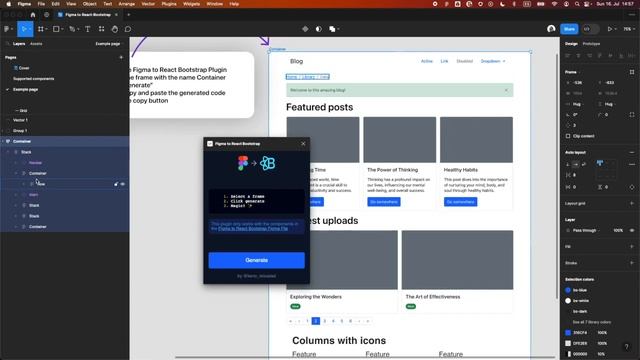Screen dimensions: 640x360
Task: Set auto layout direction to wrap
Action: 584,164
